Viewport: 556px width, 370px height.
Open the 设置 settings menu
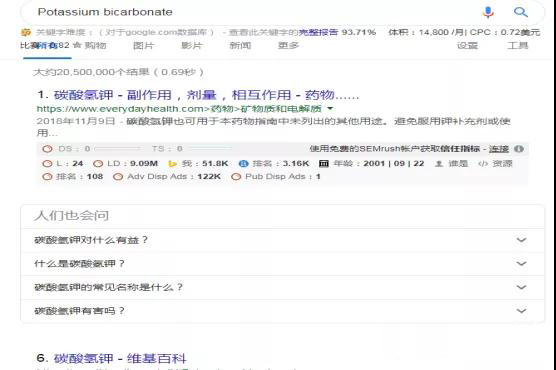(x=467, y=45)
